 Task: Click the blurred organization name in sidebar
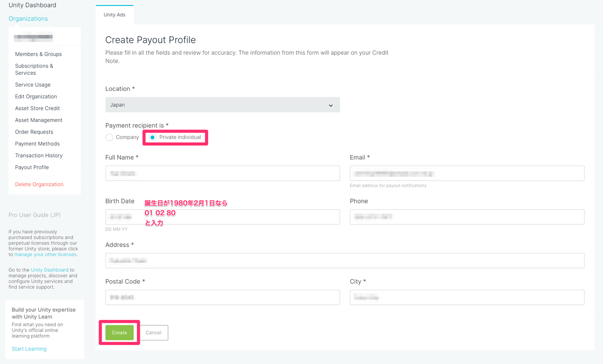pyautogui.click(x=33, y=37)
